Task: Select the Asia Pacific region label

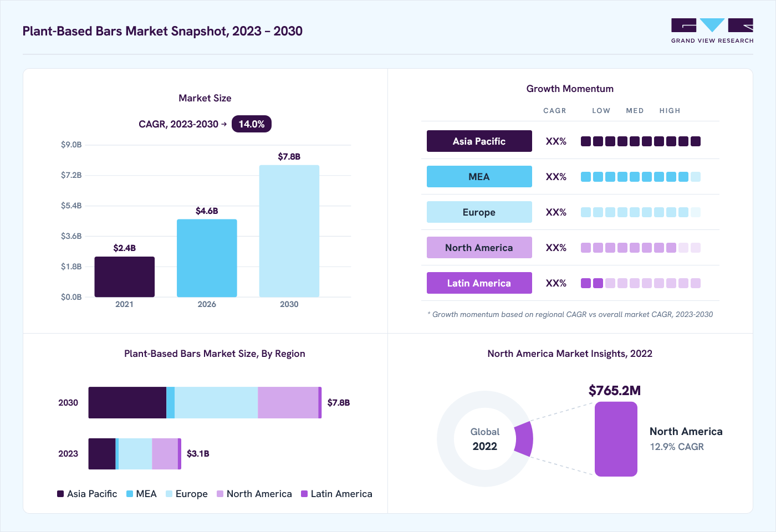Action: pyautogui.click(x=479, y=141)
